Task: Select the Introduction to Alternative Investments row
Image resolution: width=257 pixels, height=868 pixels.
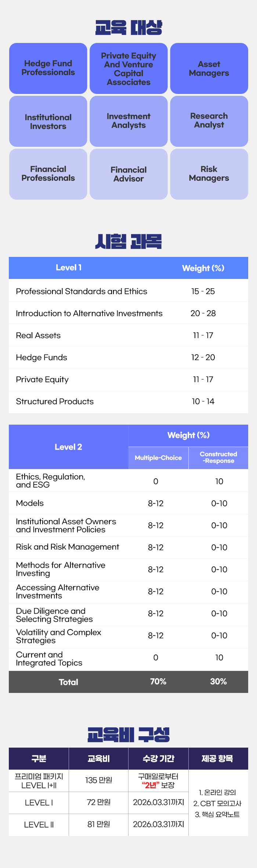Action: [89, 313]
